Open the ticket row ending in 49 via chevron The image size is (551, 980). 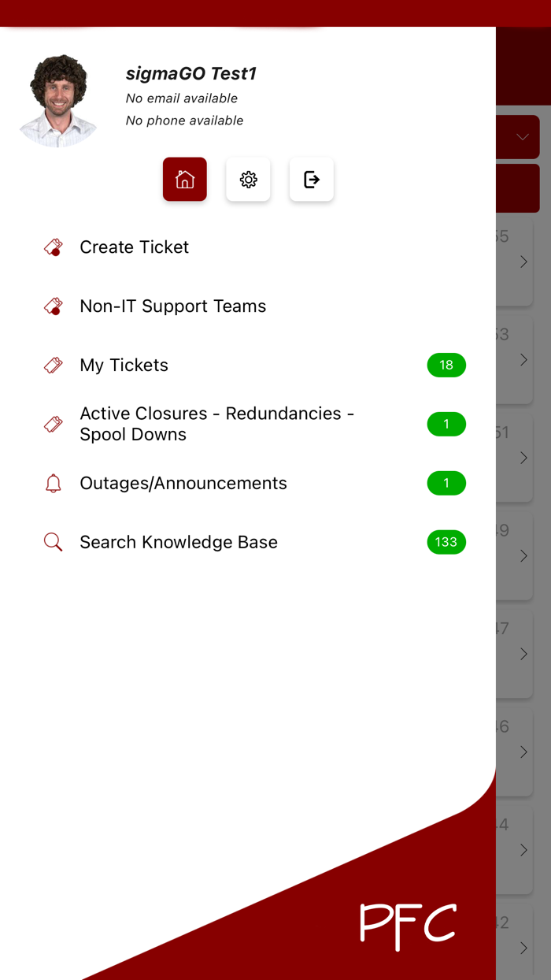pos(523,556)
